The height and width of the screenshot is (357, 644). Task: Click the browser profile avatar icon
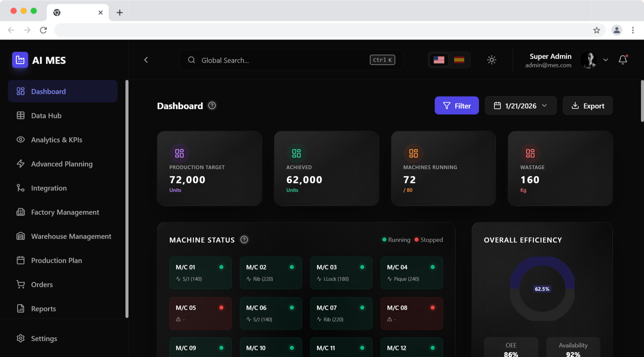tap(616, 30)
